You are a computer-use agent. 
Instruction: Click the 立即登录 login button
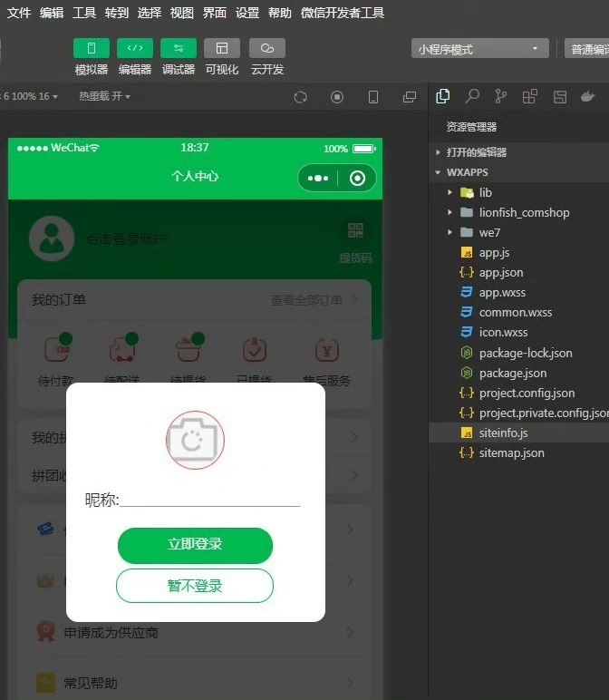[195, 545]
